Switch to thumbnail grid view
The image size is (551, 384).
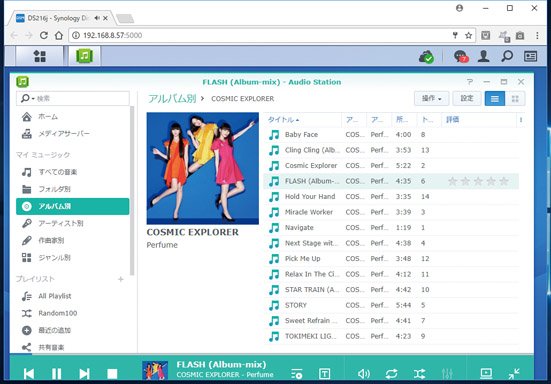tap(515, 99)
